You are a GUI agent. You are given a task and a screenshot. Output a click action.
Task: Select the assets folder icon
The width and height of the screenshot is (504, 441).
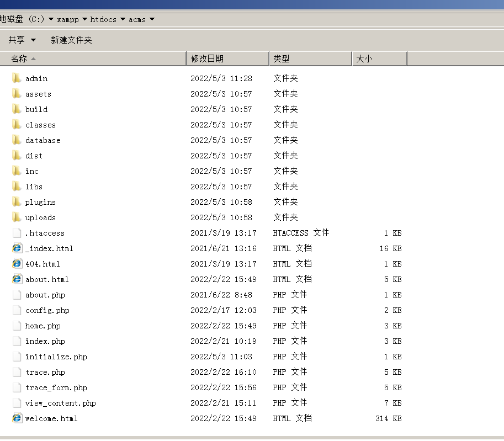tap(17, 93)
